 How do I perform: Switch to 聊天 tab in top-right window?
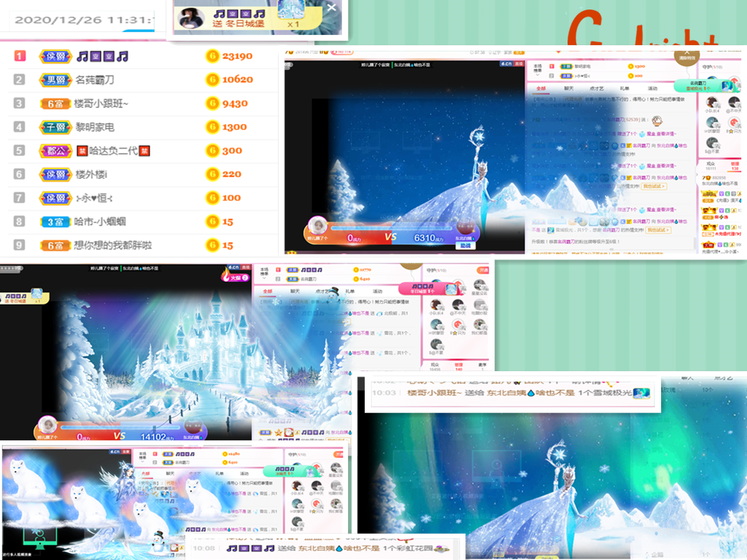point(569,88)
